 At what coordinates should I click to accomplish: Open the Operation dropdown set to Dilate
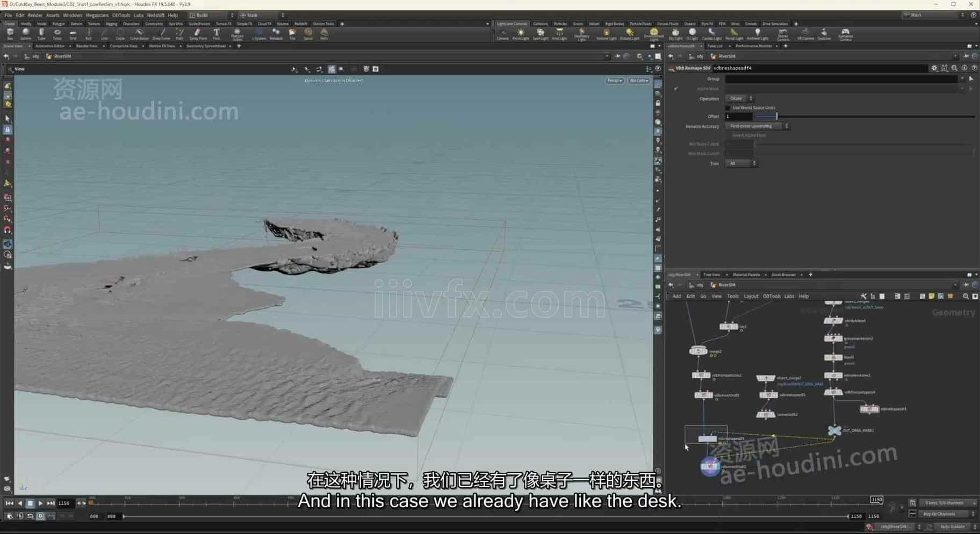[x=739, y=98]
